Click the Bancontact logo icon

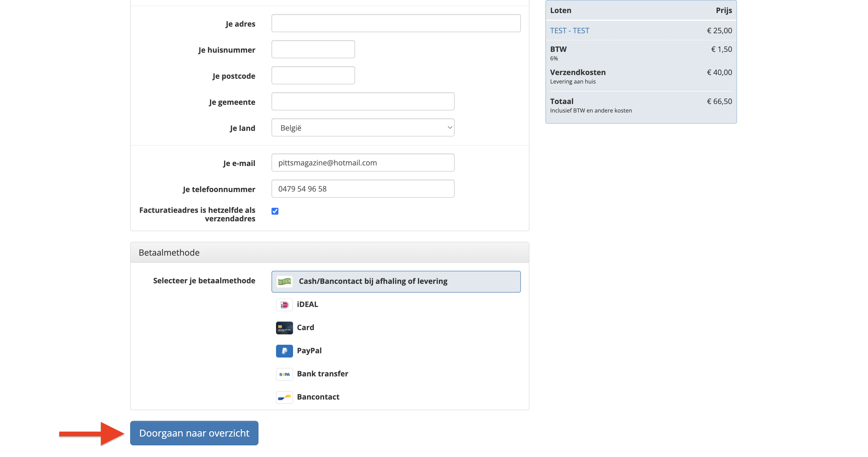[x=284, y=397]
